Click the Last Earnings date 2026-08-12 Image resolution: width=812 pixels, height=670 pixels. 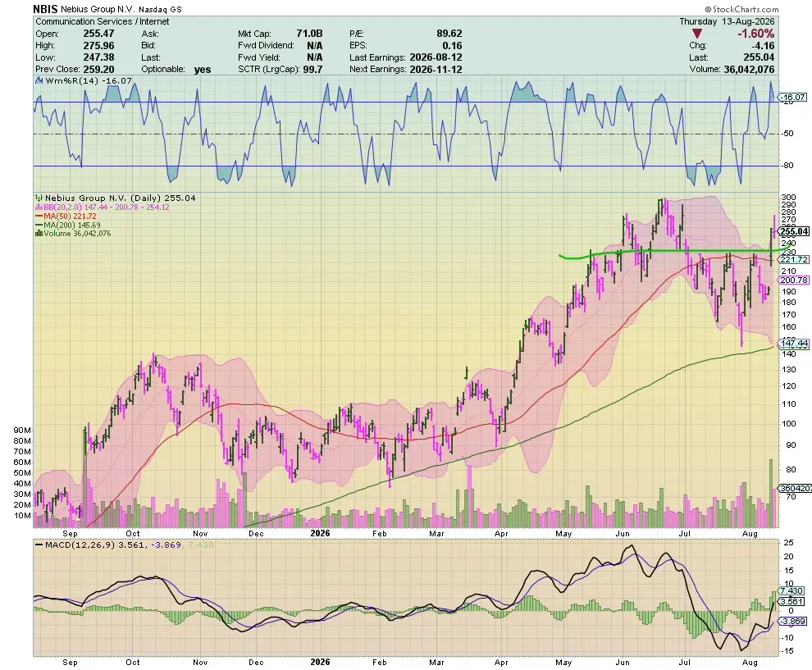(x=436, y=57)
